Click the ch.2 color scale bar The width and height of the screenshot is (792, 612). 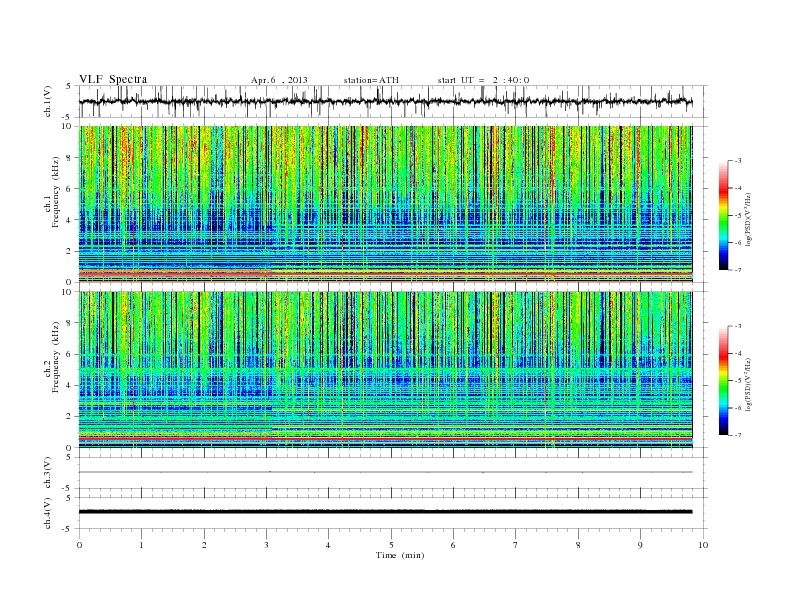(x=723, y=381)
